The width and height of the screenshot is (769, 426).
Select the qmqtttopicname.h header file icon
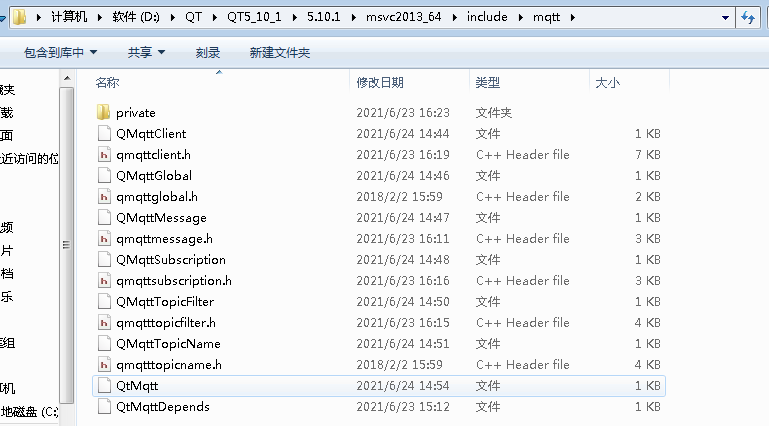click(x=104, y=365)
